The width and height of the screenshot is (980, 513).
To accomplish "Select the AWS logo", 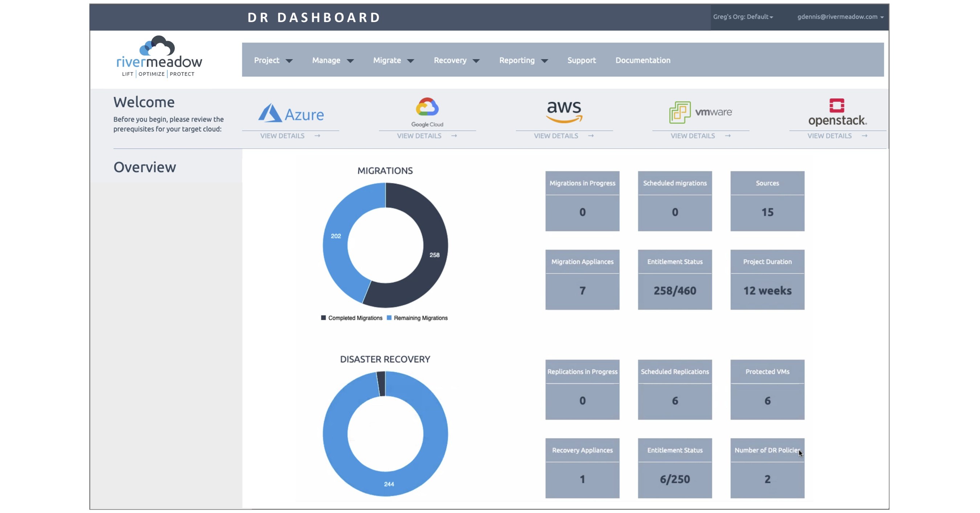I will coord(563,112).
